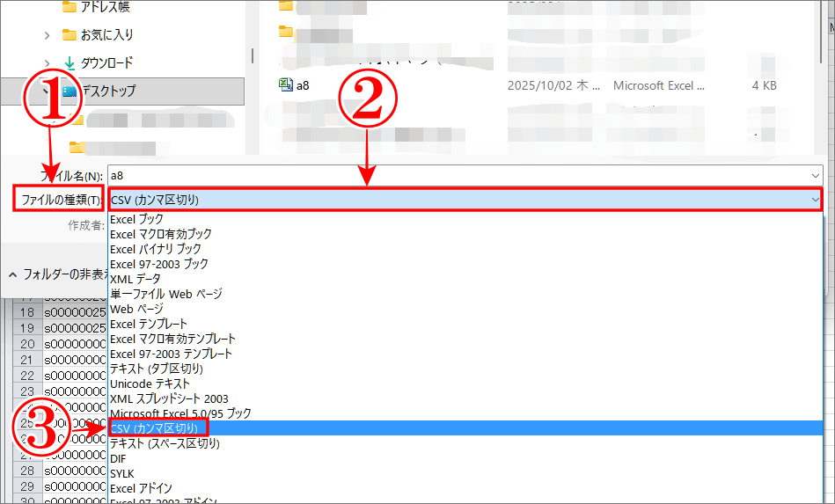Click the お気に入り folder icon
This screenshot has height=504, width=835.
[x=70, y=35]
